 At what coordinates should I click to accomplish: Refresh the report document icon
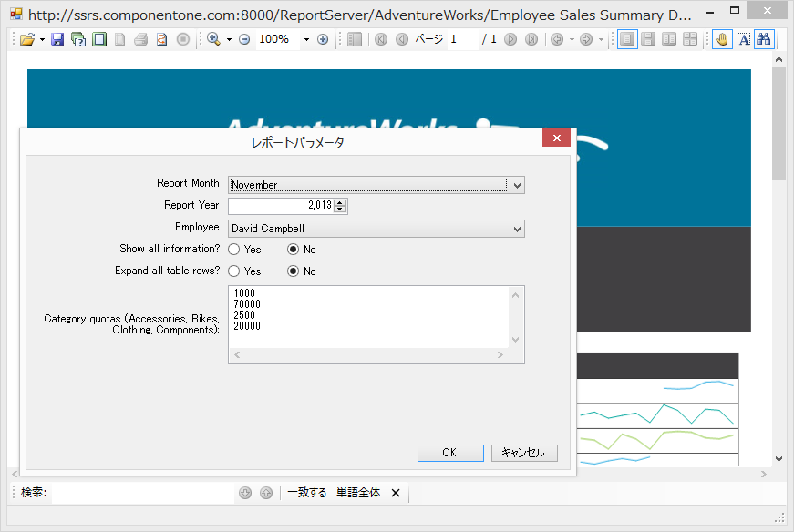[161, 39]
